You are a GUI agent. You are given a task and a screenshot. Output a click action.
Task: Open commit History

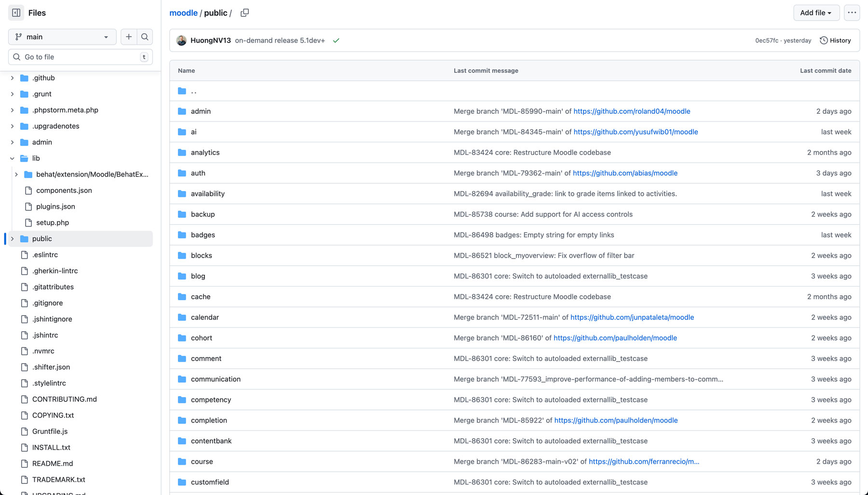[x=835, y=41]
